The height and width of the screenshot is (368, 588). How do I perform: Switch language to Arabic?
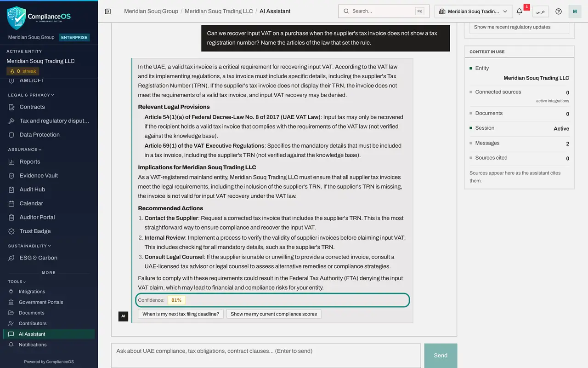point(541,11)
